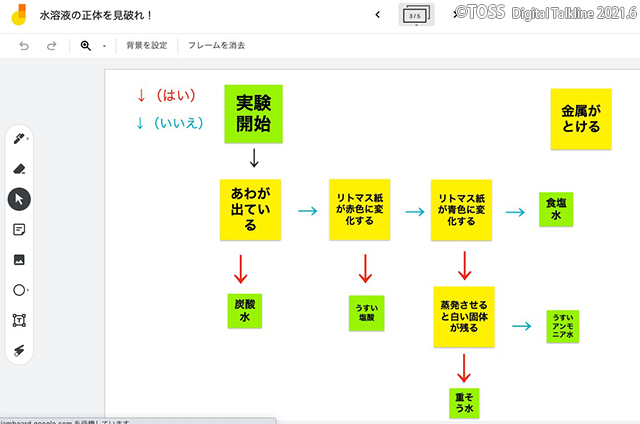Expand the zoom level dropdown arrow

click(104, 46)
